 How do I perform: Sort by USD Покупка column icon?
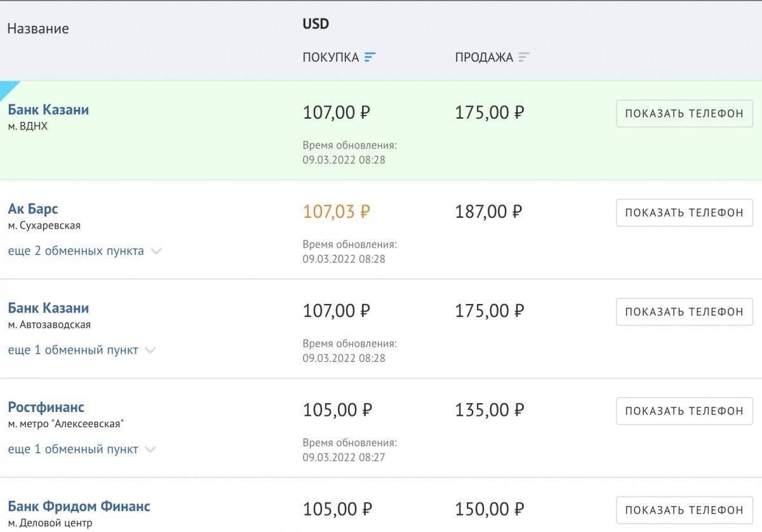tap(370, 57)
